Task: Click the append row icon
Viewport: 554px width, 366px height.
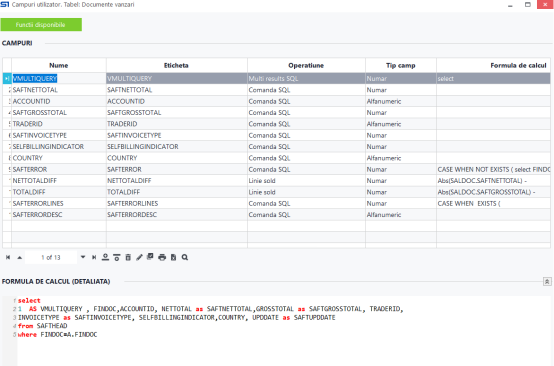Action: click(105, 258)
